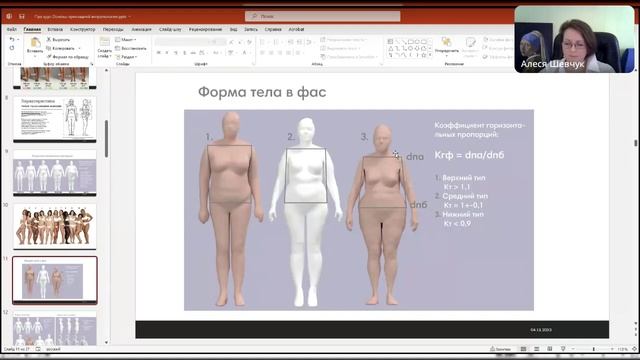Open the Файл menu tab
This screenshot has width=640, height=360.
click(11, 29)
